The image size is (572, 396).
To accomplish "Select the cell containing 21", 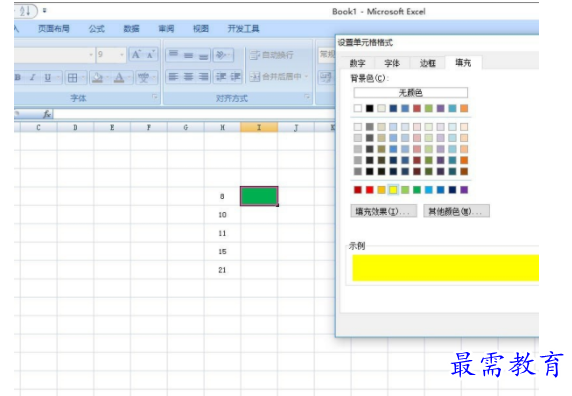I will (222, 270).
